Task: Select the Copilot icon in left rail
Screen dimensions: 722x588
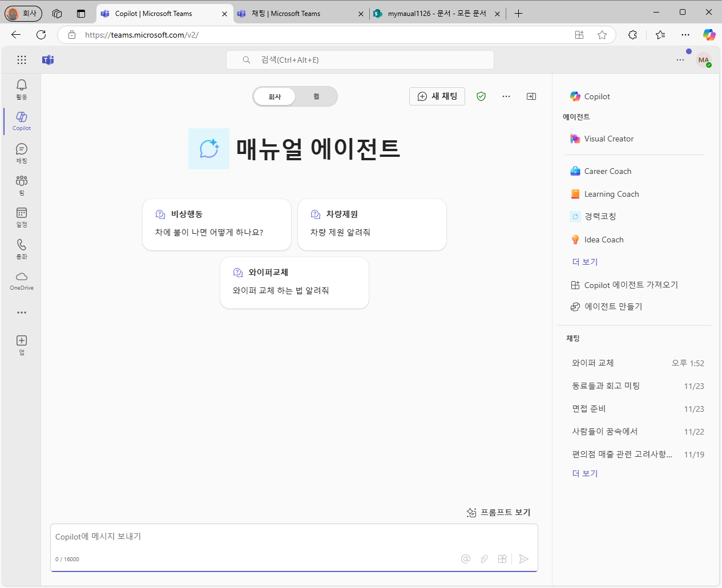Action: click(22, 121)
